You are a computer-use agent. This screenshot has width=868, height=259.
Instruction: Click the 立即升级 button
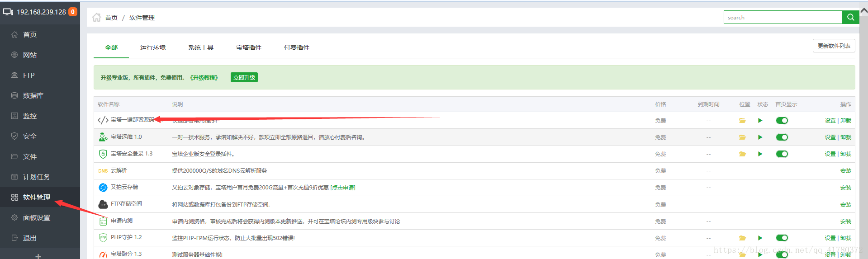coord(244,77)
